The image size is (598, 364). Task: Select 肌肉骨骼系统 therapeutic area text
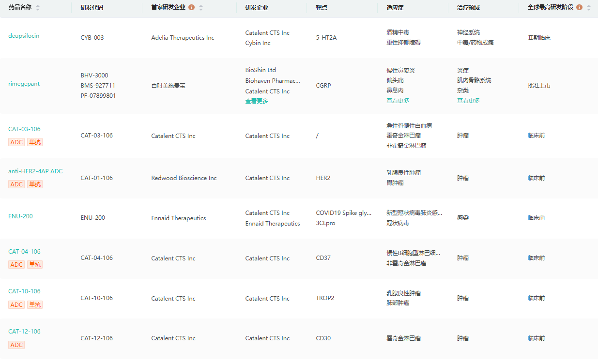click(x=475, y=80)
